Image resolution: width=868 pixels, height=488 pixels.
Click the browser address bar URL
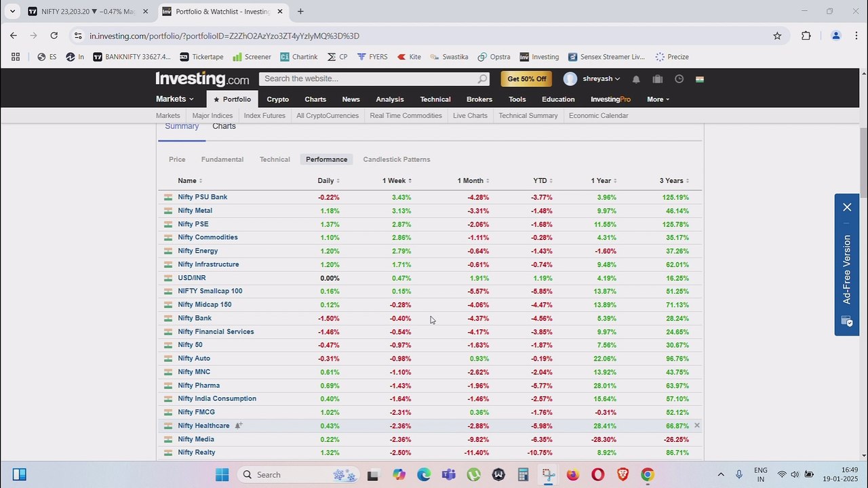pyautogui.click(x=224, y=36)
